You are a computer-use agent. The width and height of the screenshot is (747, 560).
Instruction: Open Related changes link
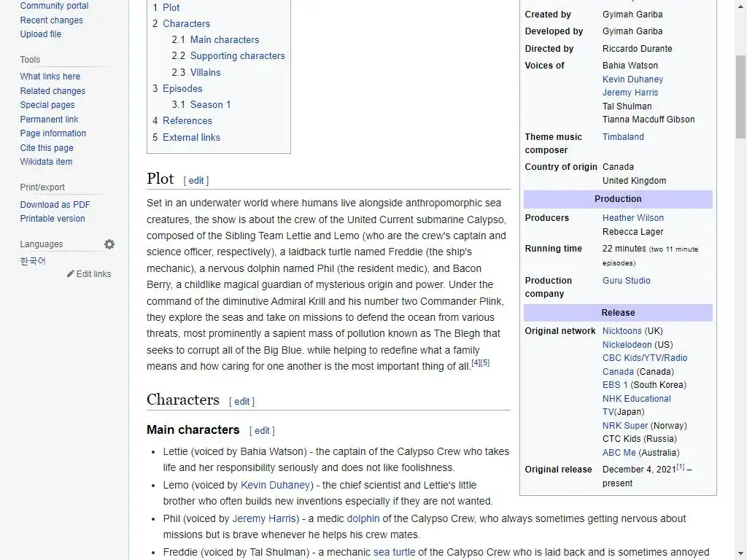coord(53,90)
